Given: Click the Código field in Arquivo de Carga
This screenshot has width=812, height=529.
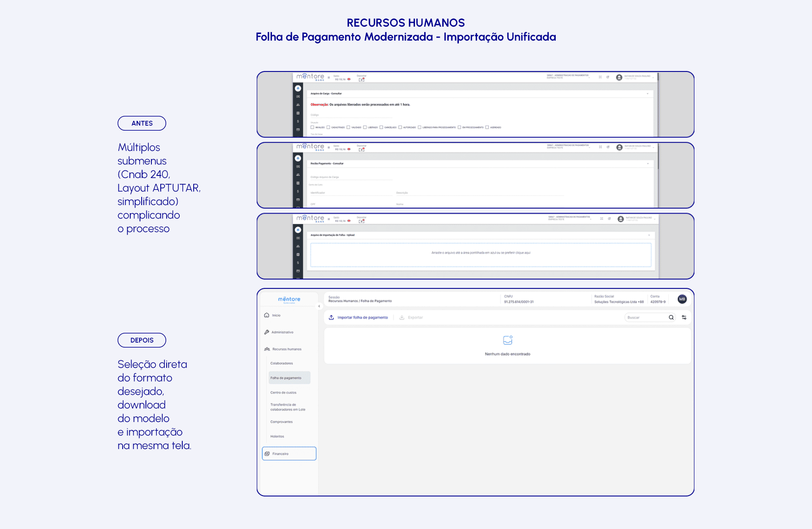Looking at the screenshot, I should [x=351, y=115].
